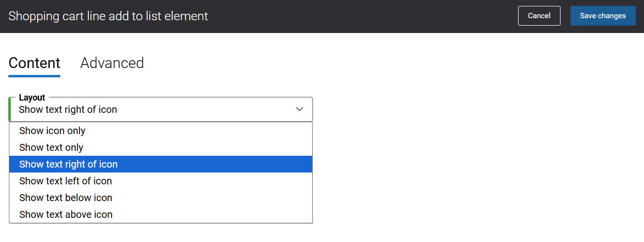Viewport: 644px width, 242px height.
Task: Set layout to "Show text below icon"
Action: point(66,198)
